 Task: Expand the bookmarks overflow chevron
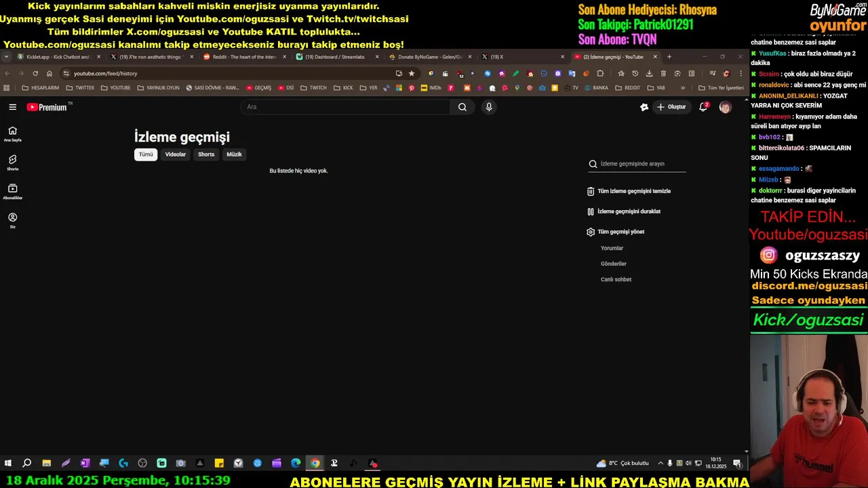point(683,88)
